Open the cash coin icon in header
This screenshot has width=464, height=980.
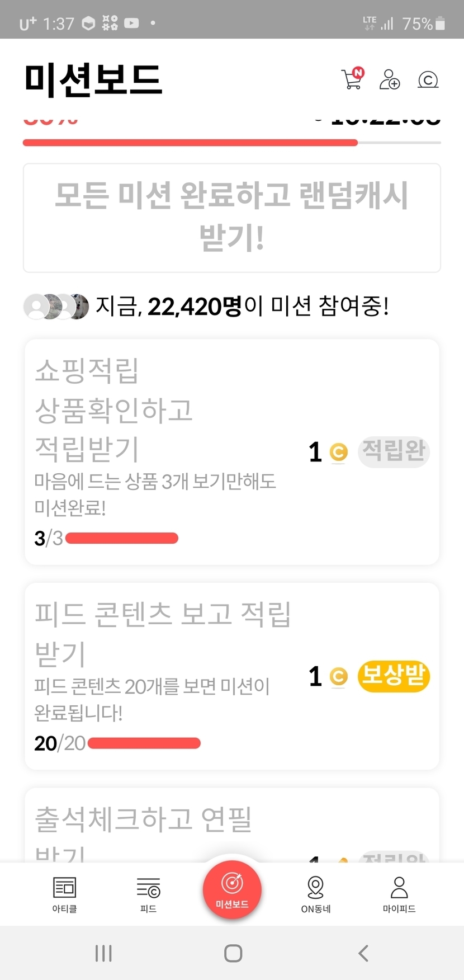point(428,80)
